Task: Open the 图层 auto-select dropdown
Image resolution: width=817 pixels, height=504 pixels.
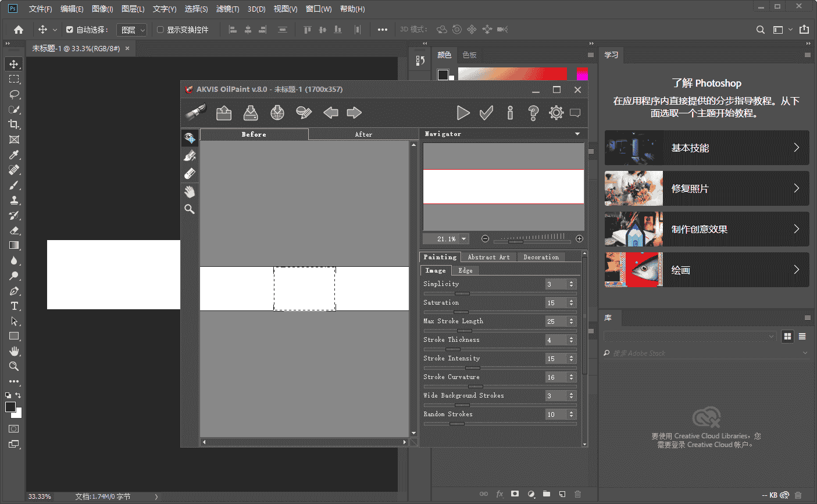Action: (x=131, y=30)
